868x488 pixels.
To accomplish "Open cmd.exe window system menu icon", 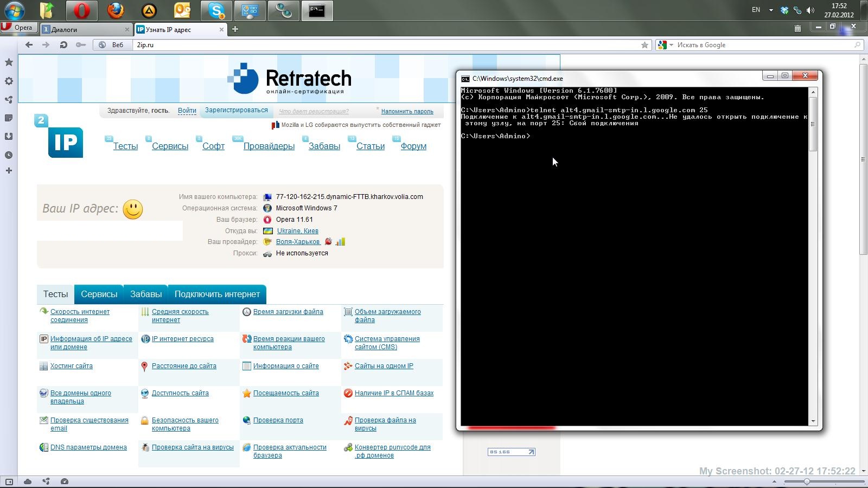I will (465, 79).
